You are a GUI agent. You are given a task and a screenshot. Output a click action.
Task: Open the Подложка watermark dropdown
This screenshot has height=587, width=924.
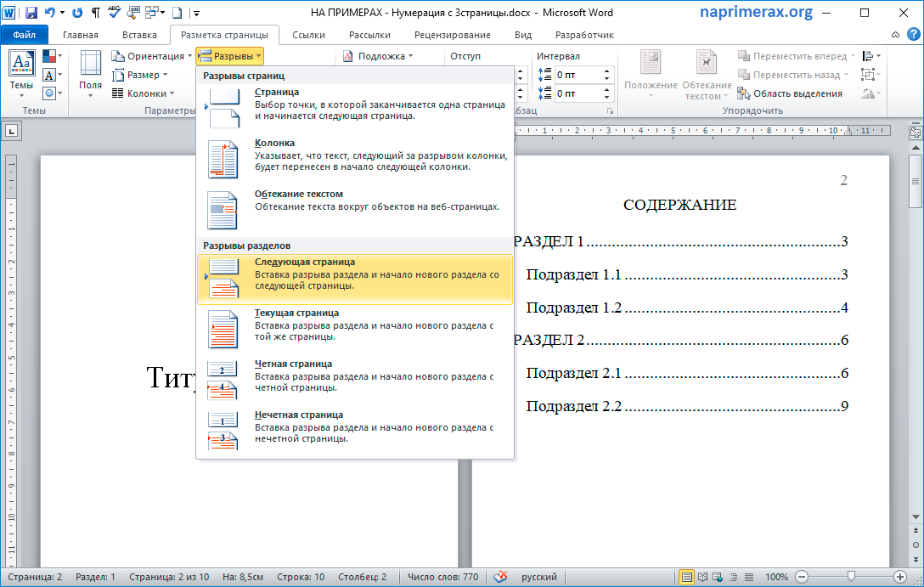378,56
